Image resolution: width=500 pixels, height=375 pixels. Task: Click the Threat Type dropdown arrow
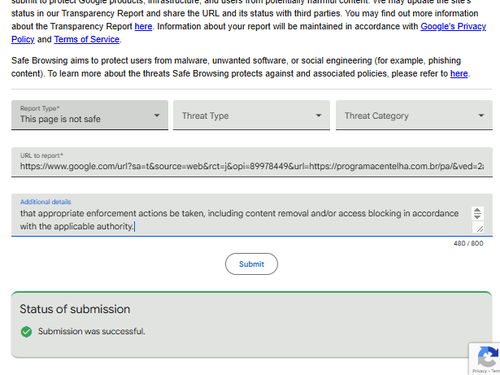tap(319, 115)
